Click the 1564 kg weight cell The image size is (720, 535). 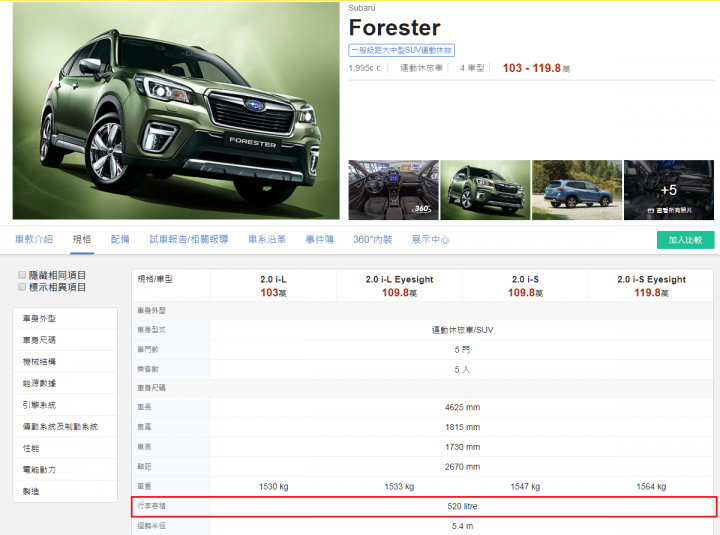pyautogui.click(x=651, y=486)
